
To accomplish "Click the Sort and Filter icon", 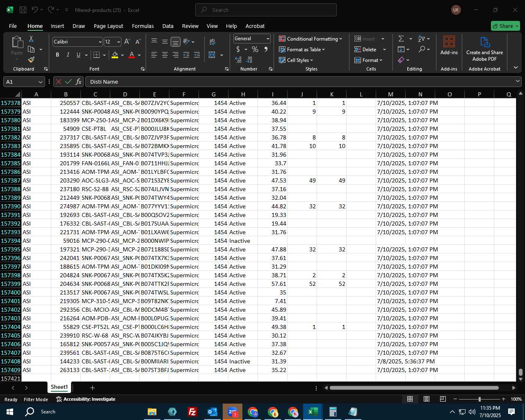I will pos(422,39).
